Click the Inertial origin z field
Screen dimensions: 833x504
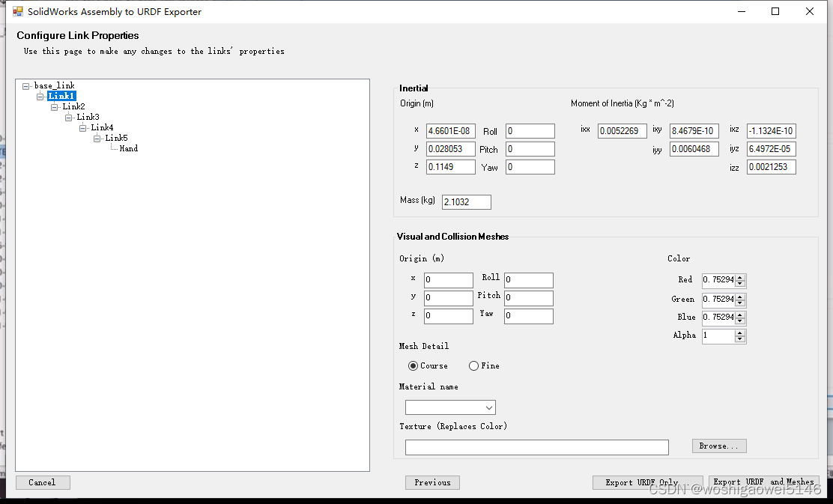coord(450,167)
